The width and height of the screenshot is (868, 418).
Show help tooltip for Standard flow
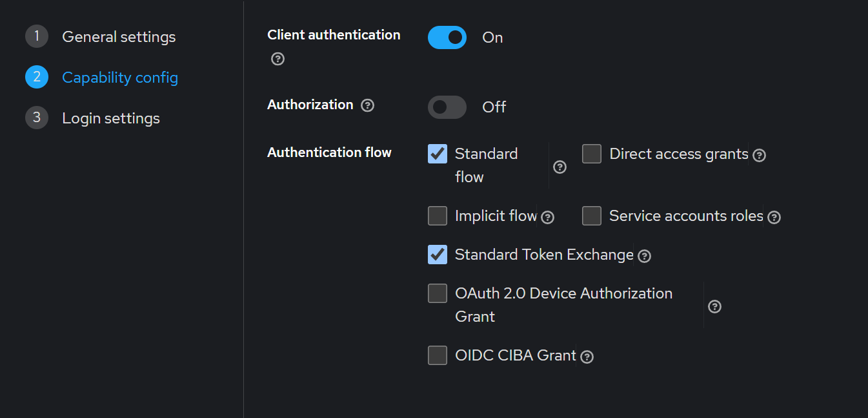coord(560,167)
